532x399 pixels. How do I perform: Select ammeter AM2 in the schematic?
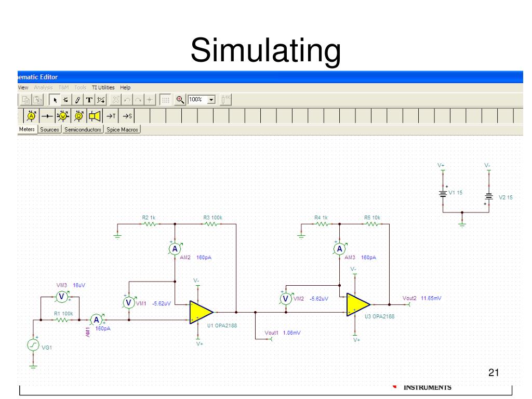[x=175, y=249]
